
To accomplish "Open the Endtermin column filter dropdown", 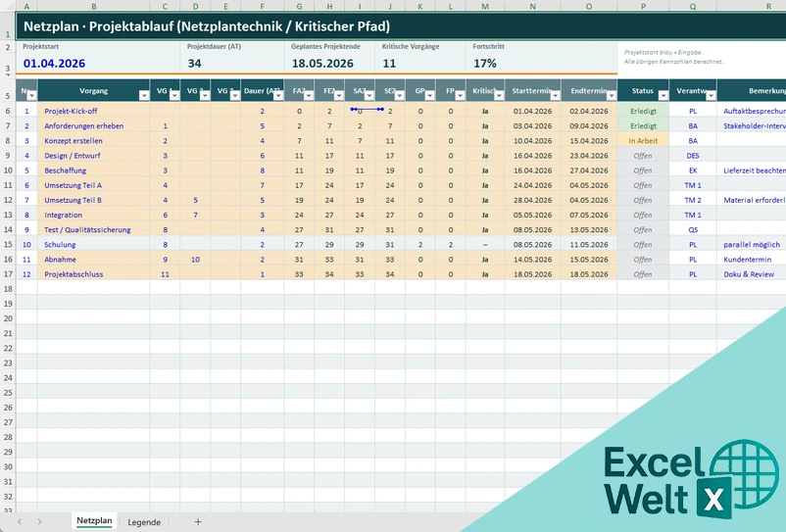I will point(611,95).
